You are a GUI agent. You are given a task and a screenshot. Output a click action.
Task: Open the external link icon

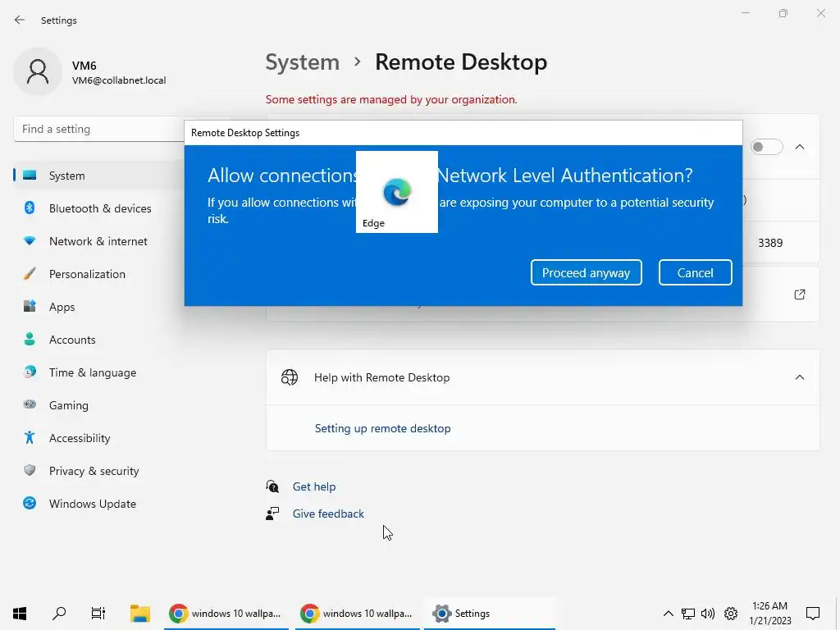pos(799,294)
